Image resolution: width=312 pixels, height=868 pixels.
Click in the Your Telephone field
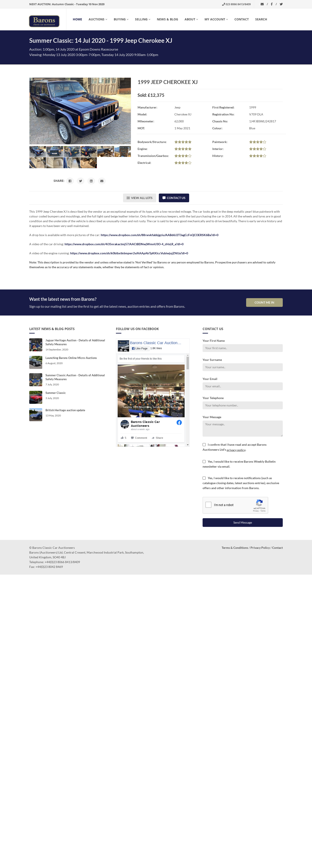[242, 405]
